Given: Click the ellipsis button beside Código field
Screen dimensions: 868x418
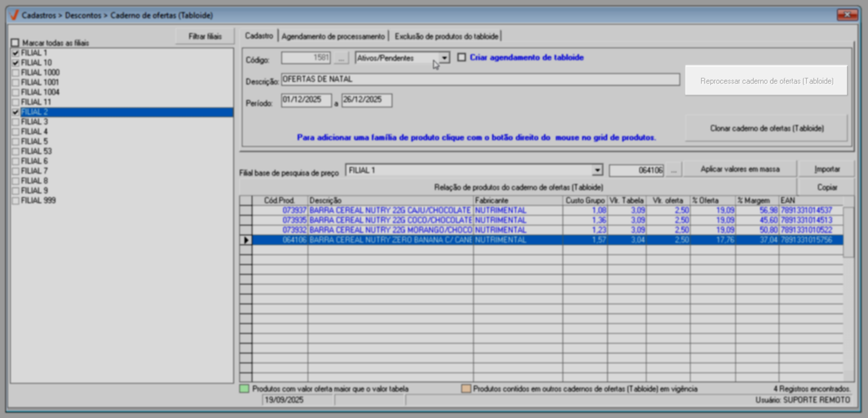Looking at the screenshot, I should click(341, 58).
